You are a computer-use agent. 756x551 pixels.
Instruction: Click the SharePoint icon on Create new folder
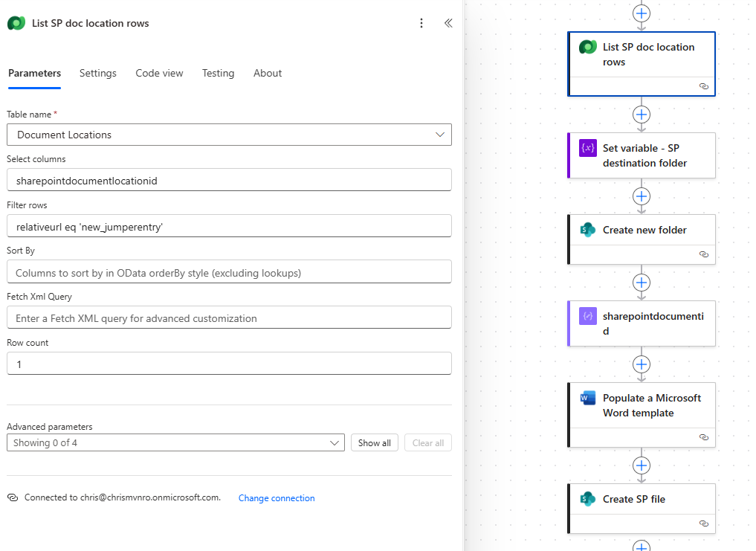point(588,230)
